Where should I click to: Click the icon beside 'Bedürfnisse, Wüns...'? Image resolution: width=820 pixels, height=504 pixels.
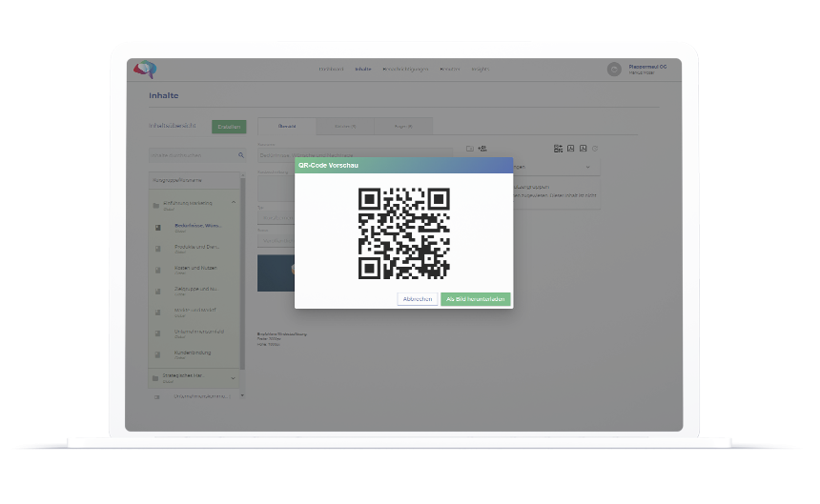pos(158,228)
